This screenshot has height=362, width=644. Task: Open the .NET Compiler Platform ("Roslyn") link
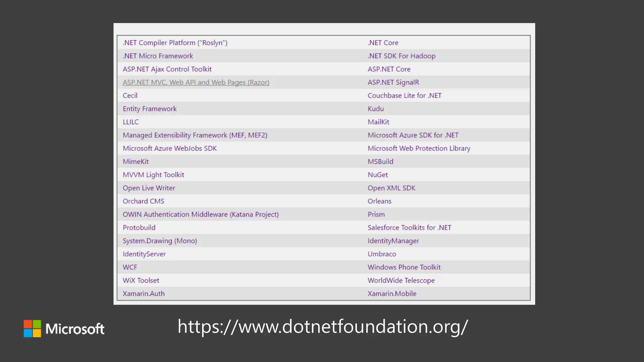175,43
